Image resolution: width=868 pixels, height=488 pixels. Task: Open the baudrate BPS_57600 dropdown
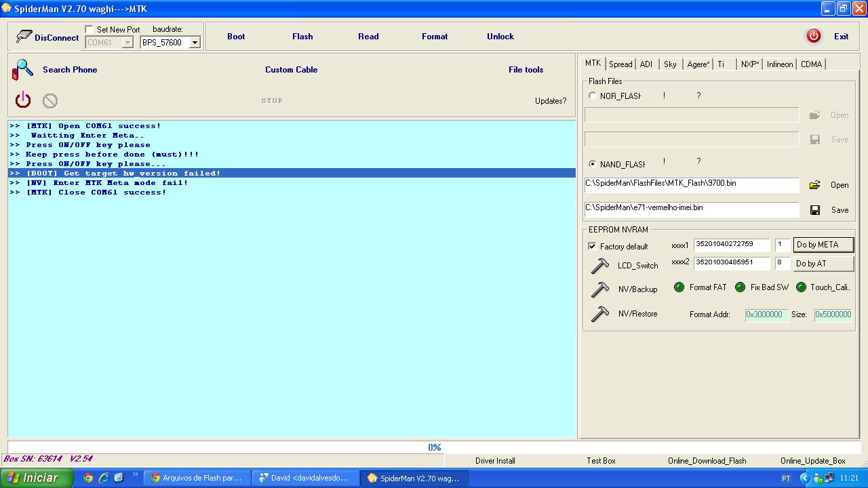[x=195, y=43]
